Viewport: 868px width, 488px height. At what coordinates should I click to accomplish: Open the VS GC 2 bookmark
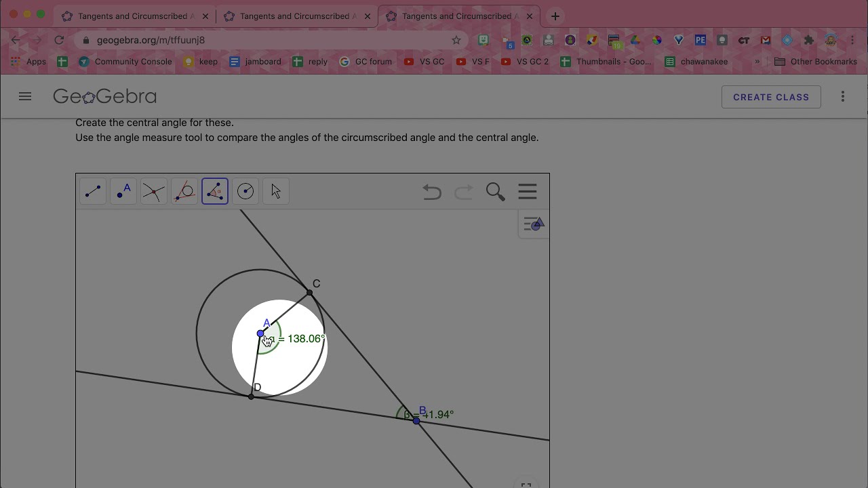pos(524,62)
